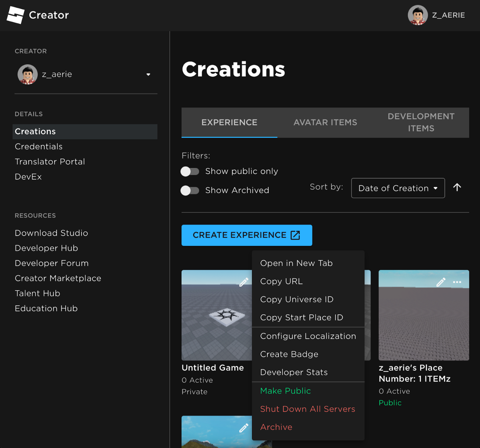The width and height of the screenshot is (480, 448).
Task: Open the Date of Creation sort dropdown
Action: 397,188
